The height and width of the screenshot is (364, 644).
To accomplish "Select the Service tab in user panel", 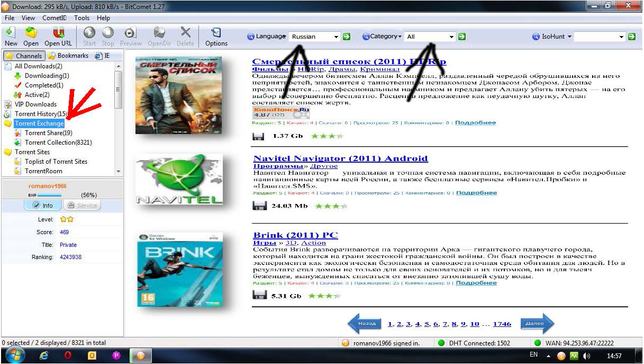I will (82, 205).
